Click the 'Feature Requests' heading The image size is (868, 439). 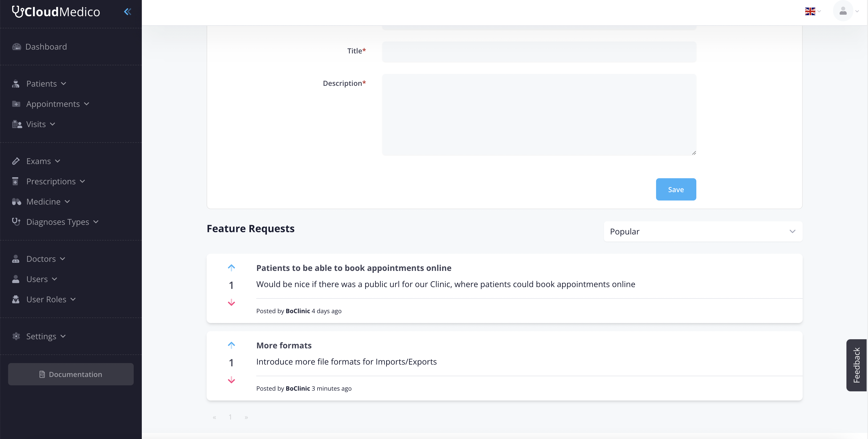point(250,229)
